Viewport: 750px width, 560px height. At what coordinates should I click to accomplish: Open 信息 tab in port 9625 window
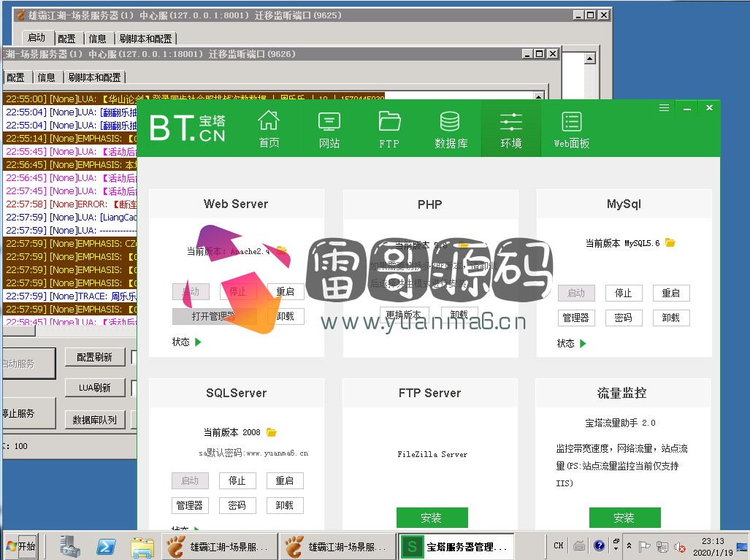coord(97,38)
